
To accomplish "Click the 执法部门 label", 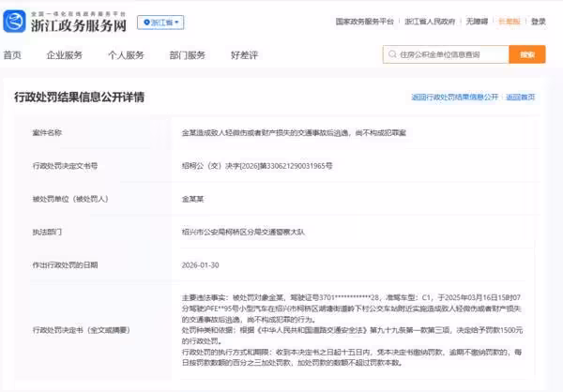I will (x=47, y=232).
